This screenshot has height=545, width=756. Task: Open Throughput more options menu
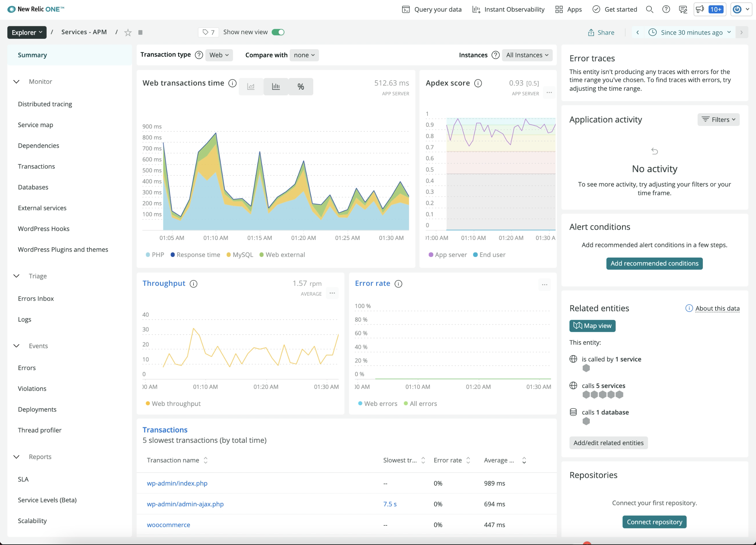[x=332, y=293]
